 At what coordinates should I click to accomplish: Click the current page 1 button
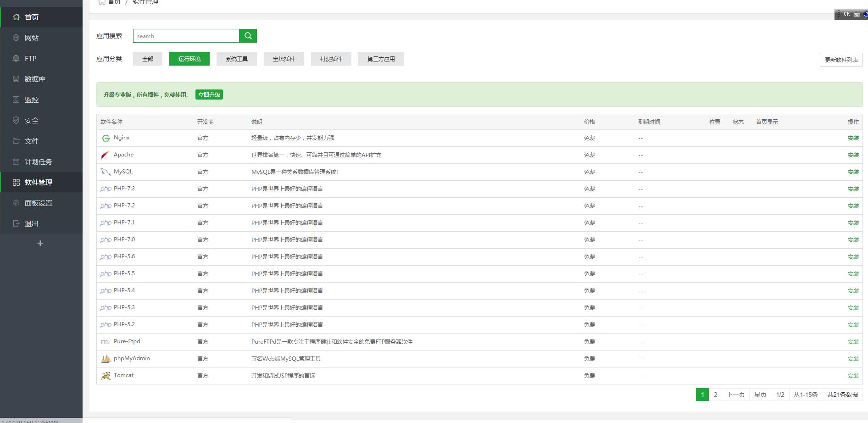pos(702,395)
